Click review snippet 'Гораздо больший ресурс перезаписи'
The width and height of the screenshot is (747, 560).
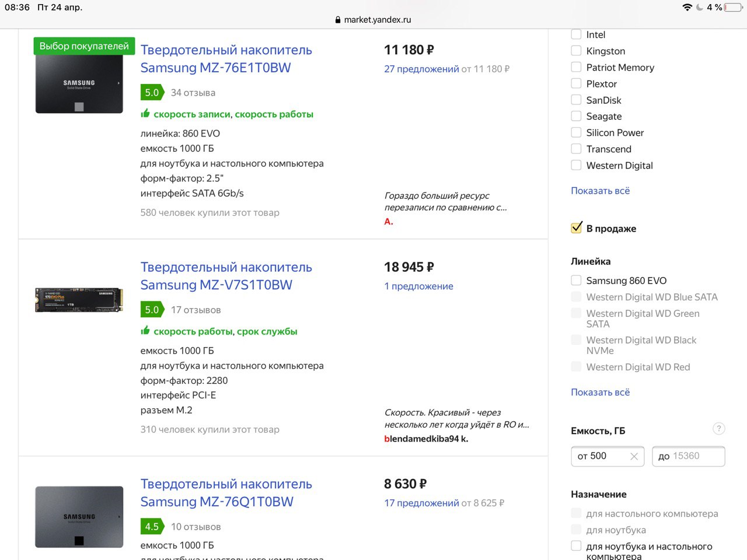pos(446,201)
